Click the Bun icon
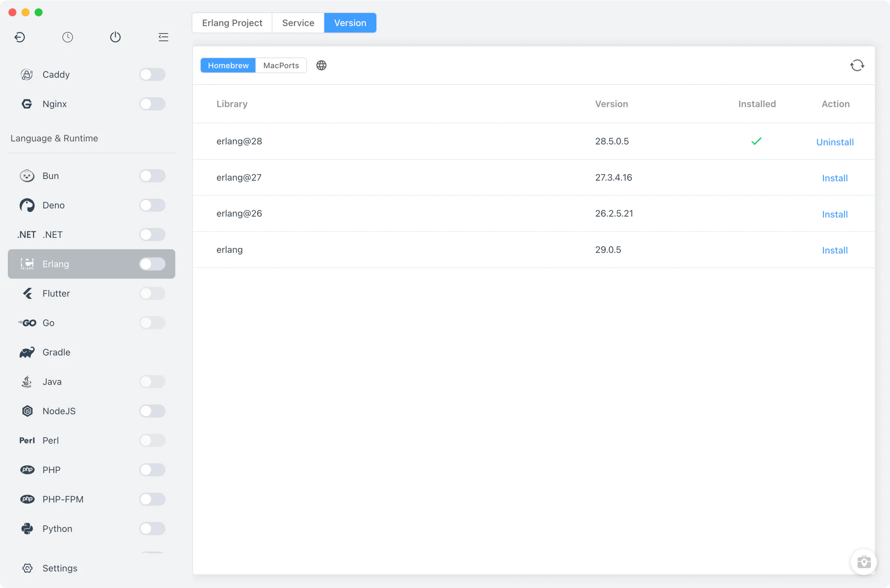 pos(27,176)
